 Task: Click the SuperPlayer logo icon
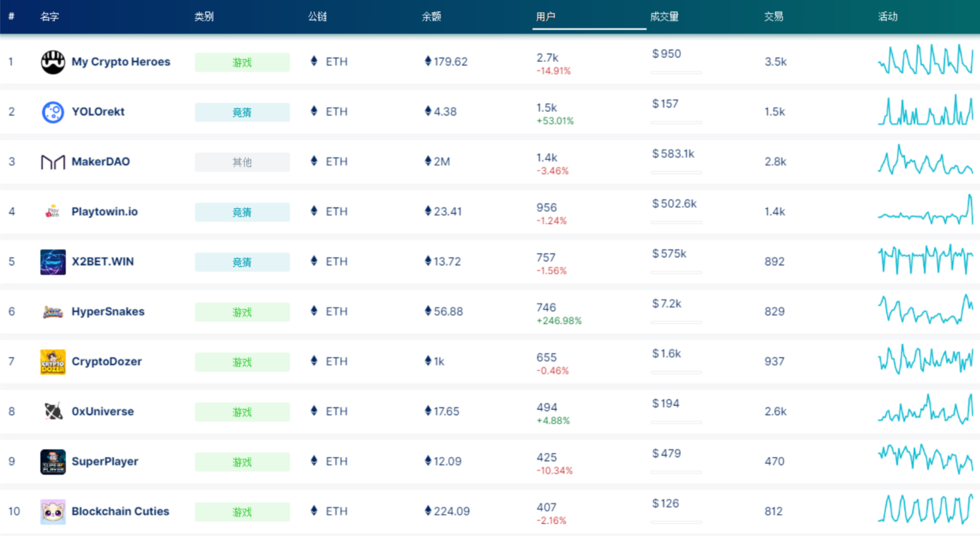53,462
